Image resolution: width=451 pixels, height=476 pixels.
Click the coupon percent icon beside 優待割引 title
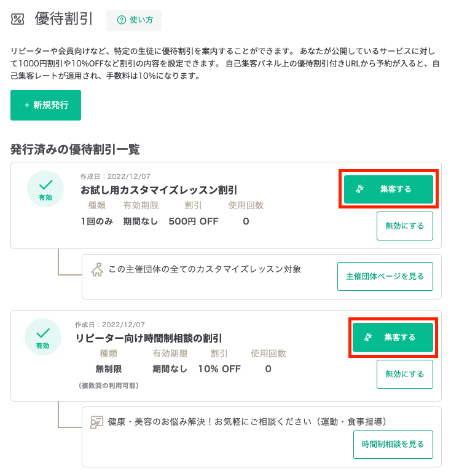tap(17, 19)
